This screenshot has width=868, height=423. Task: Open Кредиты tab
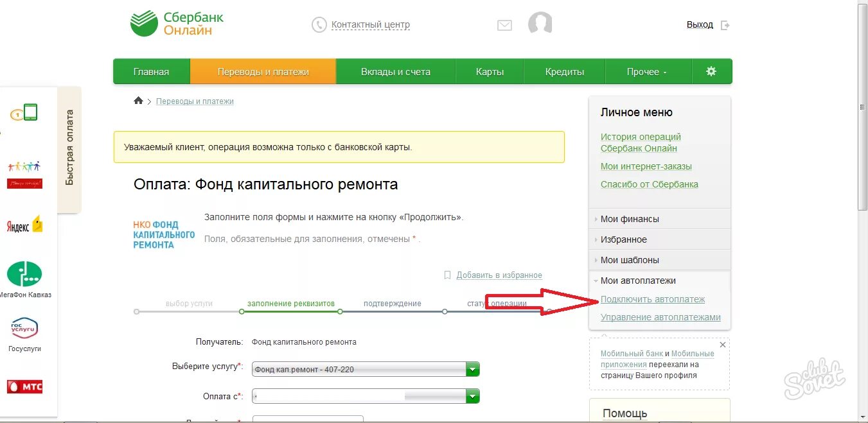tap(565, 71)
